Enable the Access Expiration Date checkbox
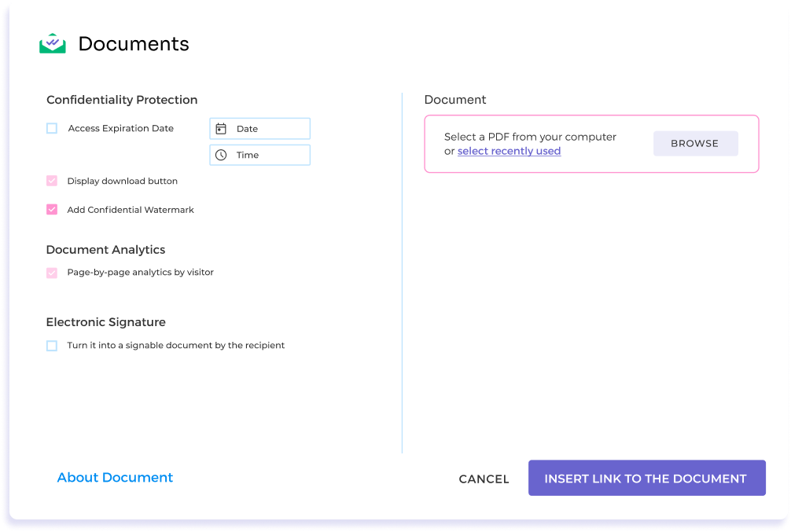 [x=52, y=128]
